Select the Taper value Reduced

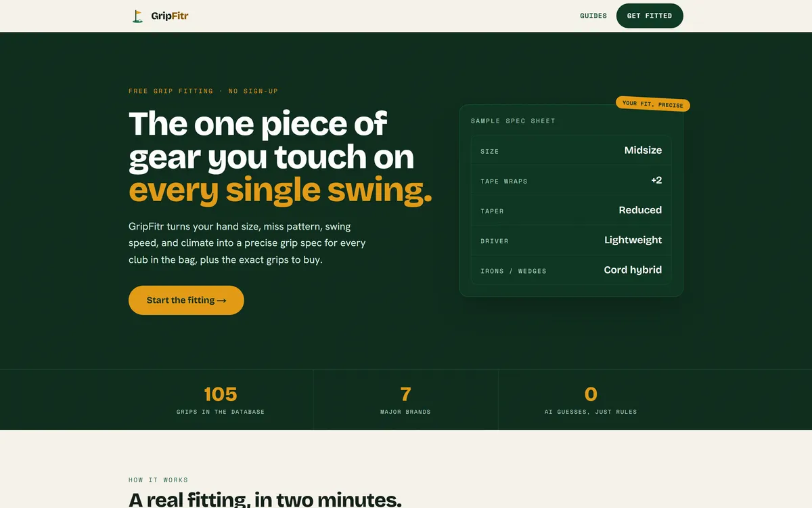coord(640,210)
